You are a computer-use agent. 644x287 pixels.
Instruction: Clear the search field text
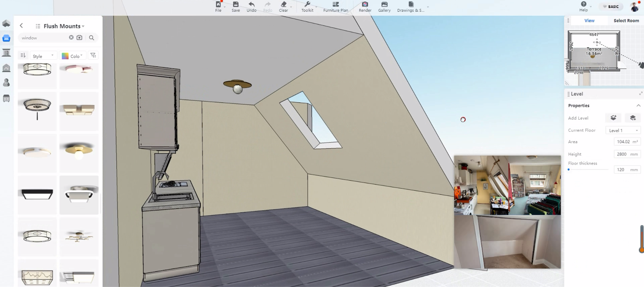pyautogui.click(x=71, y=37)
